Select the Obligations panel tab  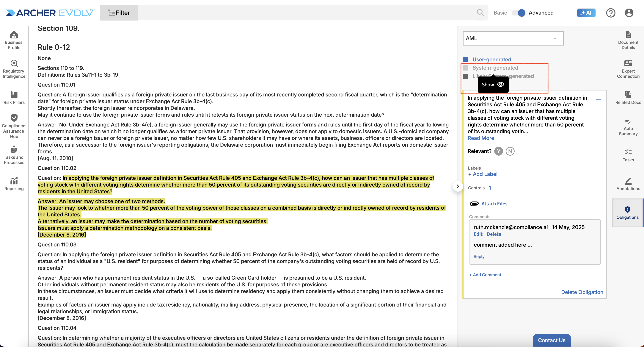[628, 213]
